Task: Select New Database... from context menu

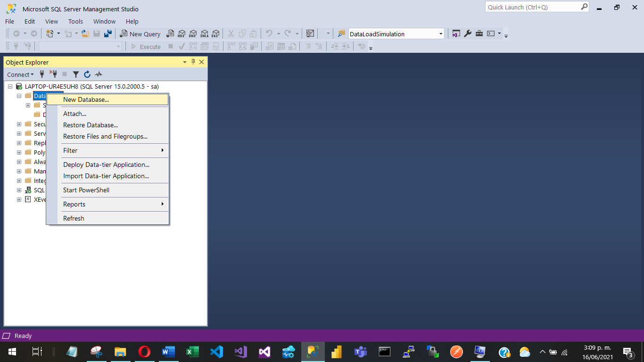Action: pos(86,99)
